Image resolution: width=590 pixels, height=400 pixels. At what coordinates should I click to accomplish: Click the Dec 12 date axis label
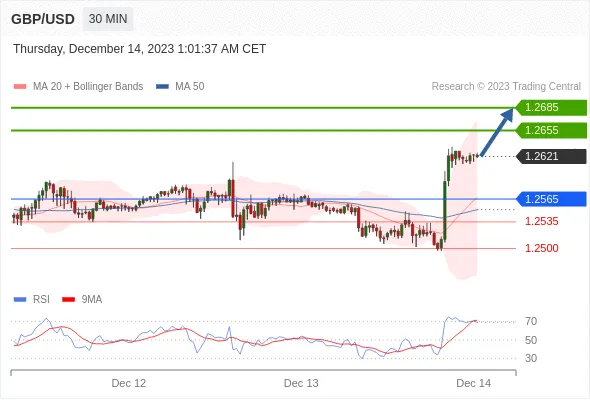129,383
